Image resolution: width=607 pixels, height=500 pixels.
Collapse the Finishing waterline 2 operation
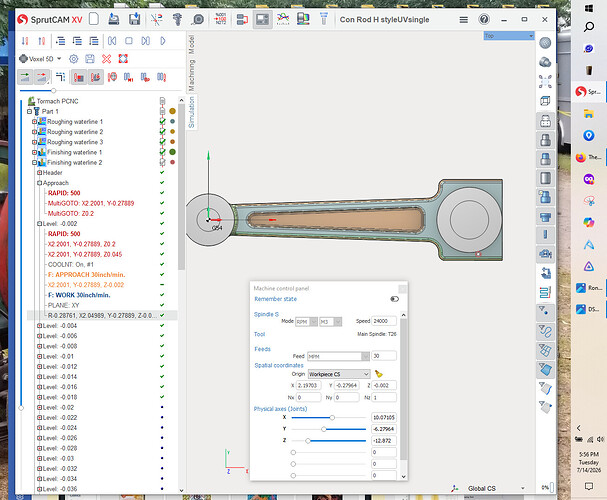pyautogui.click(x=34, y=163)
